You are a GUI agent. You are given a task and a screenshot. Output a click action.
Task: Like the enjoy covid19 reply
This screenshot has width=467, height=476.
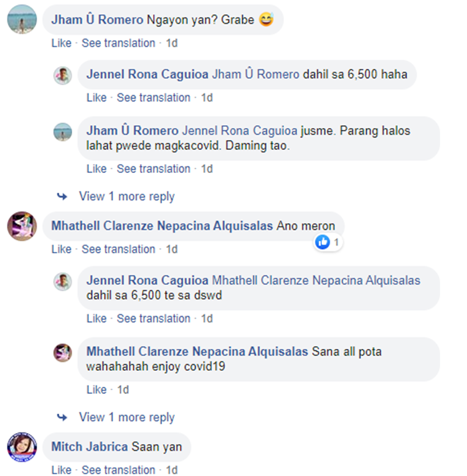point(97,390)
